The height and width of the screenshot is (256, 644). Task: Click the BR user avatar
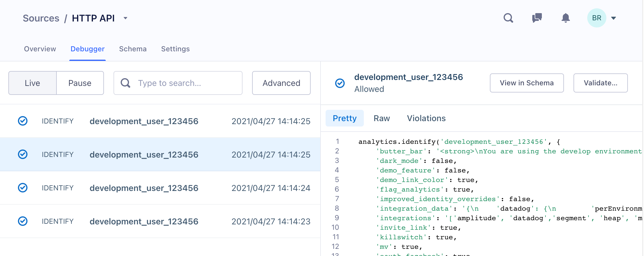597,18
